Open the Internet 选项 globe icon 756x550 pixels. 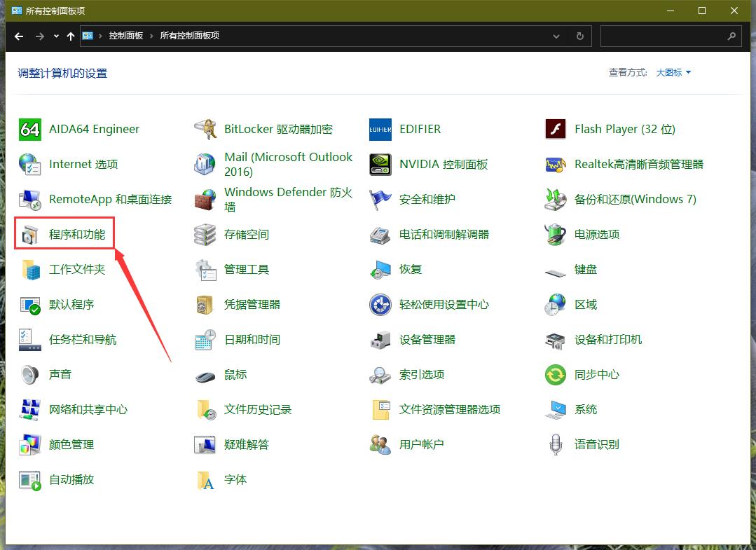coord(30,165)
